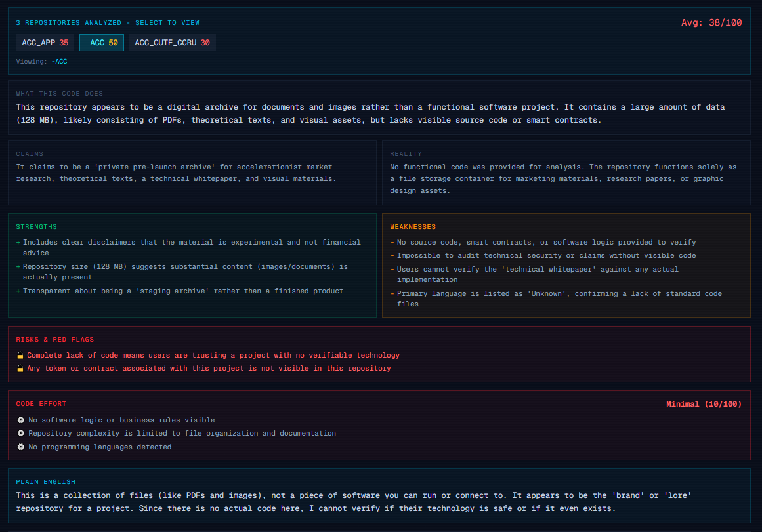Click 'Repository complexity is limited' line
Image resolution: width=762 pixels, height=532 pixels.
coord(182,433)
